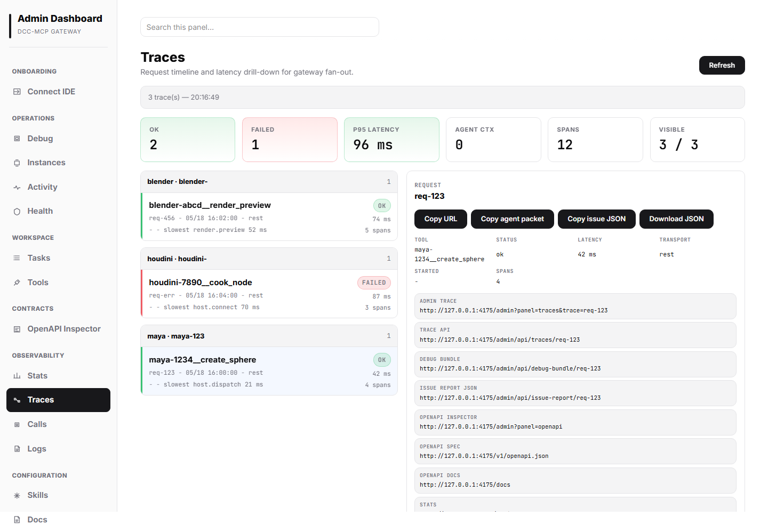This screenshot has width=768, height=532.
Task: Click the Agent CTX card
Action: (493, 140)
